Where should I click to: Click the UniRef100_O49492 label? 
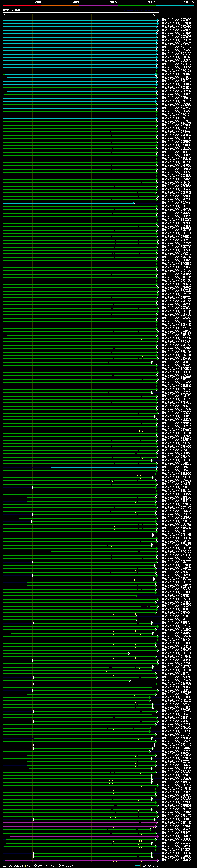pos(177,358)
